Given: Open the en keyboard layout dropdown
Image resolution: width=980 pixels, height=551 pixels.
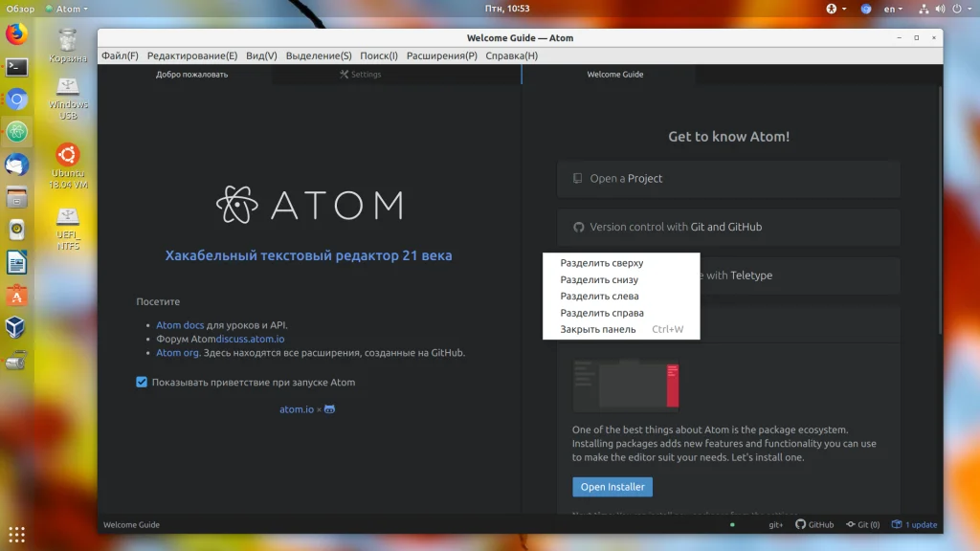Looking at the screenshot, I should [x=893, y=9].
